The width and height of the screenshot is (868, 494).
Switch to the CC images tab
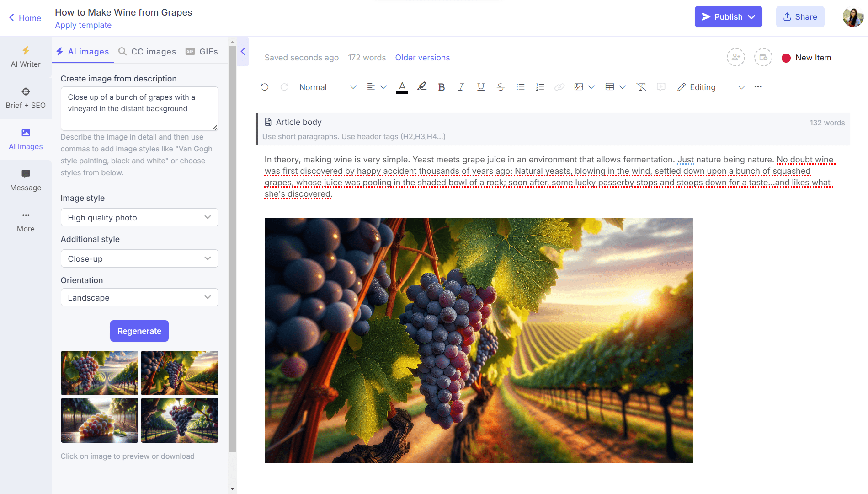click(x=147, y=52)
